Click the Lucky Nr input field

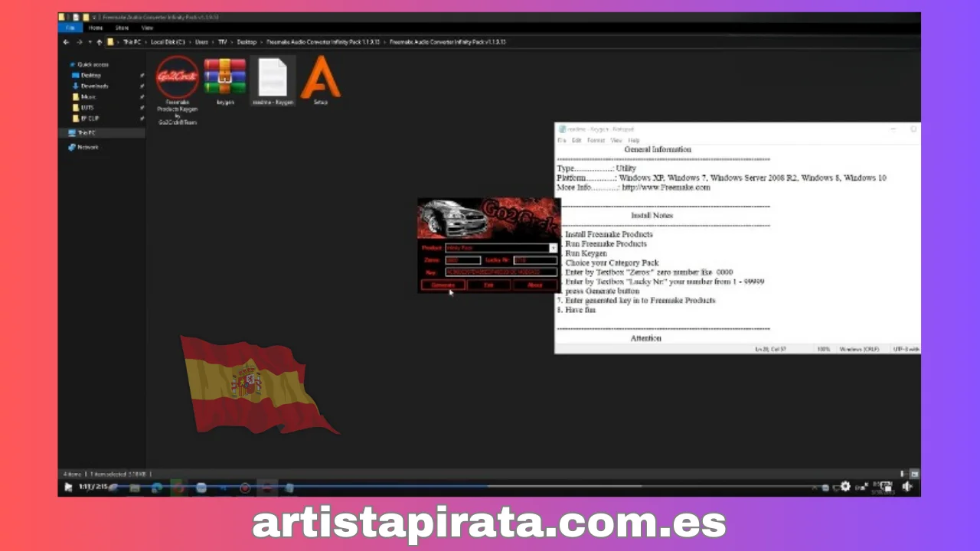535,260
